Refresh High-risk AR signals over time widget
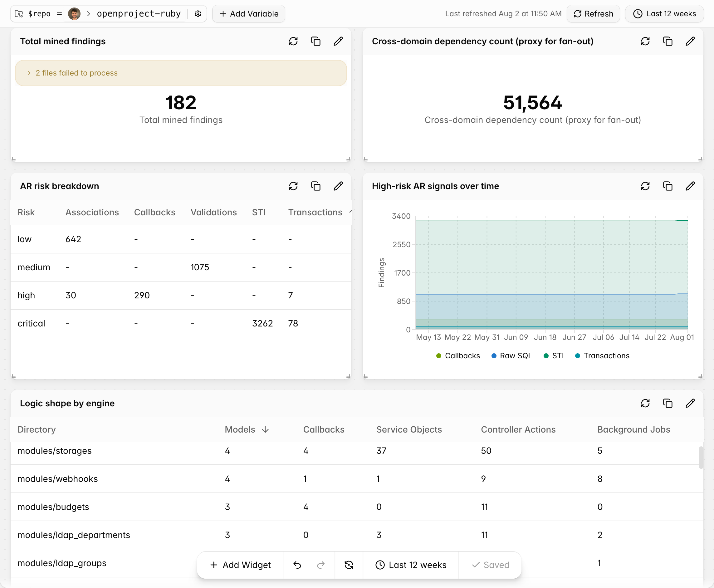 pos(645,186)
